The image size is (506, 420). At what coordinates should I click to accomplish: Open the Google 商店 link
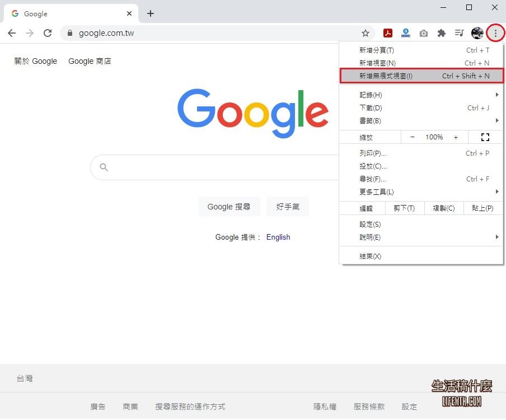pos(90,62)
